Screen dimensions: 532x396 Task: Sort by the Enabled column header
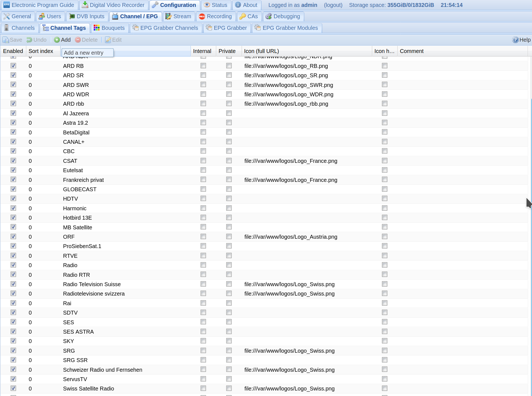(x=13, y=51)
